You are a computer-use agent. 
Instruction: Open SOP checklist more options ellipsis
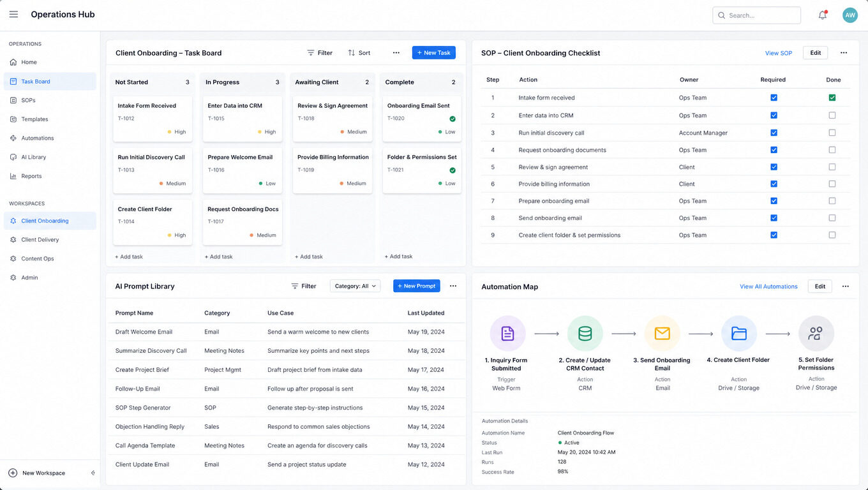pyautogui.click(x=844, y=53)
